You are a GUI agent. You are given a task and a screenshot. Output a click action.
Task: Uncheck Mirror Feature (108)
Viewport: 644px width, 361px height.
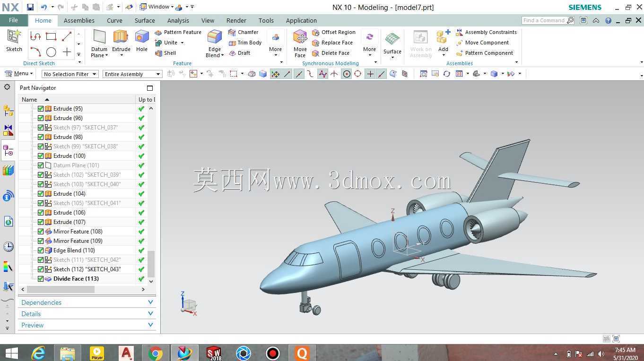pyautogui.click(x=41, y=232)
